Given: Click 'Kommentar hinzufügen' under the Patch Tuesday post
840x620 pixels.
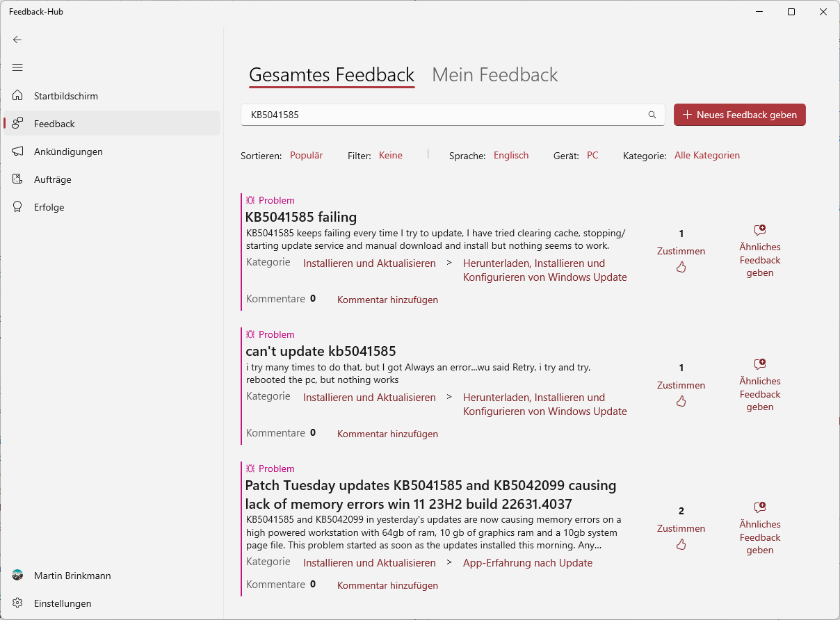Looking at the screenshot, I should (387, 585).
